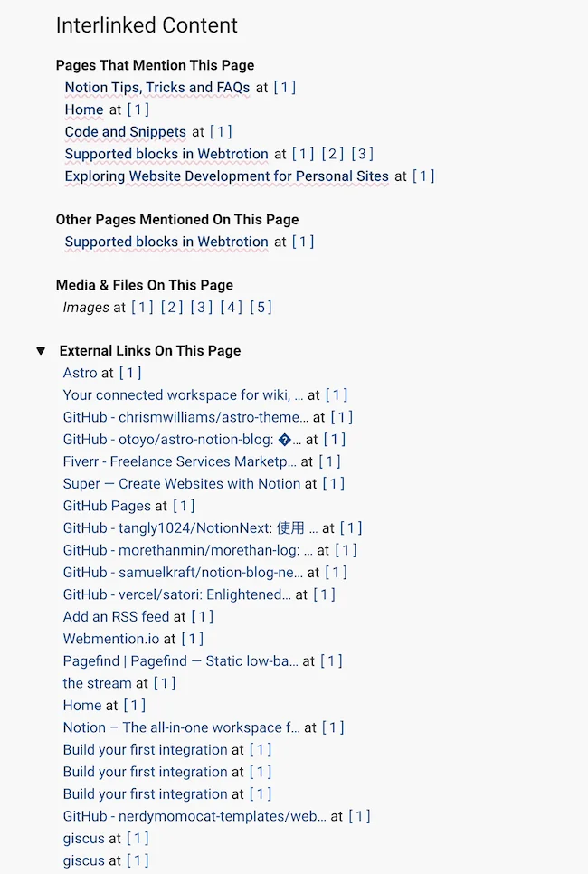Viewport: 588px width, 874px height.
Task: Open the Astro external link
Action: [x=80, y=373]
